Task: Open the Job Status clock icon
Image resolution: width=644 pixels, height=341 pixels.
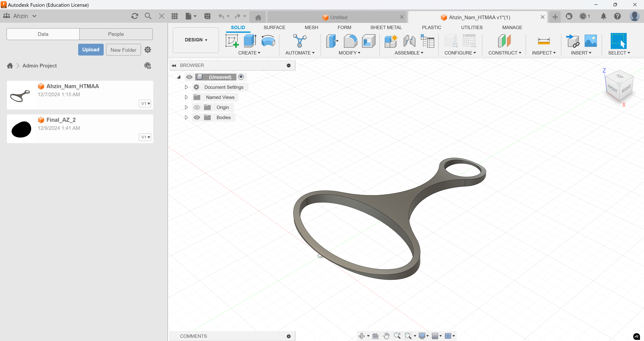Action: pyautogui.click(x=583, y=16)
